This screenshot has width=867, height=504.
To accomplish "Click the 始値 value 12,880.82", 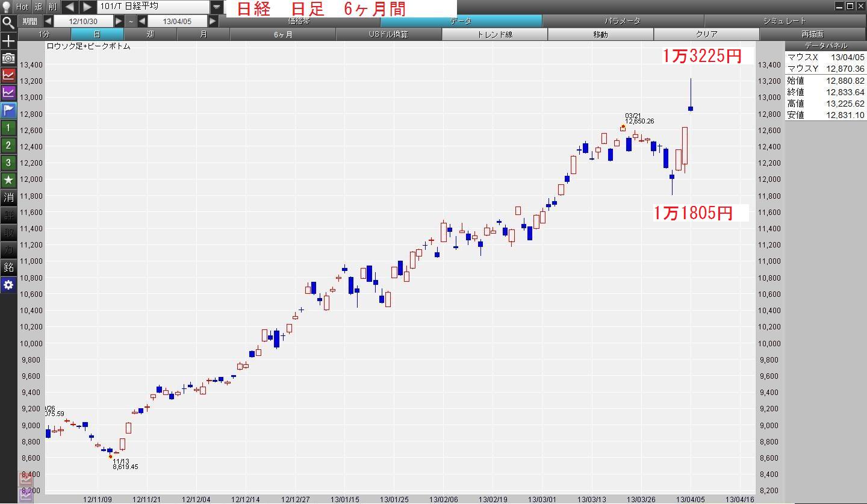I will pyautogui.click(x=845, y=80).
